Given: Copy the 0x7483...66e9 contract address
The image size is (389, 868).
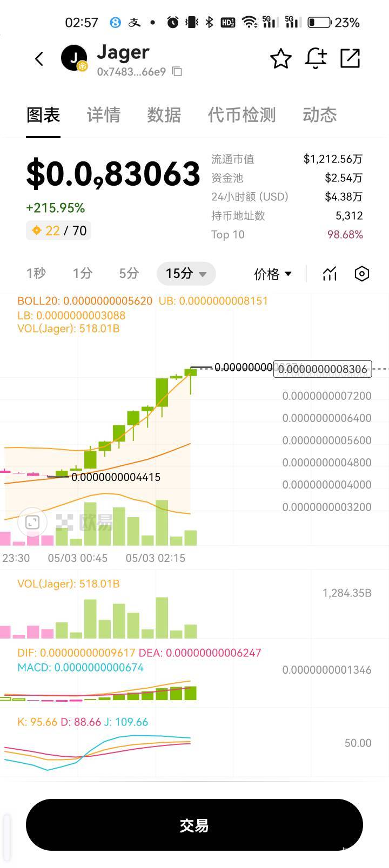Looking at the screenshot, I should coord(177,71).
